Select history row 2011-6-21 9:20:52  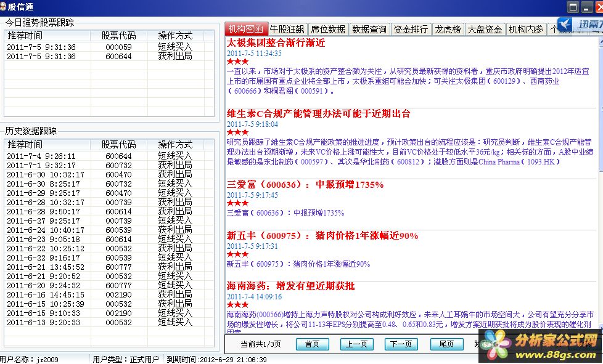pos(109,276)
